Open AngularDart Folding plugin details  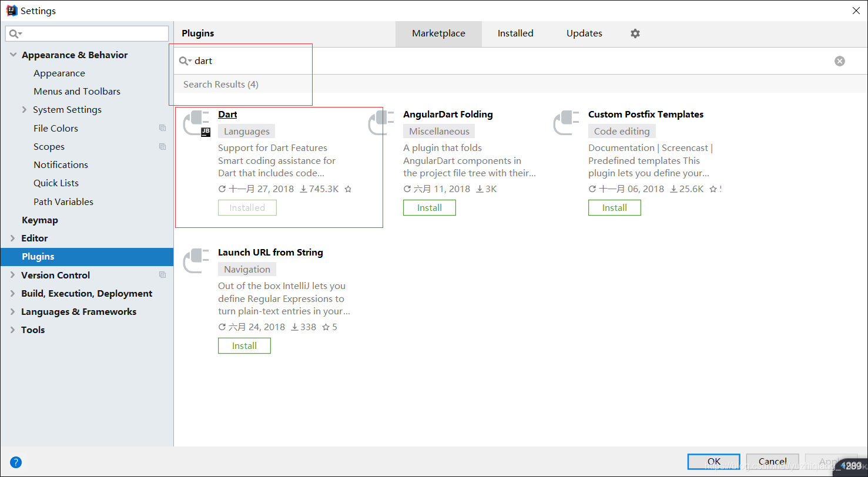click(x=448, y=115)
